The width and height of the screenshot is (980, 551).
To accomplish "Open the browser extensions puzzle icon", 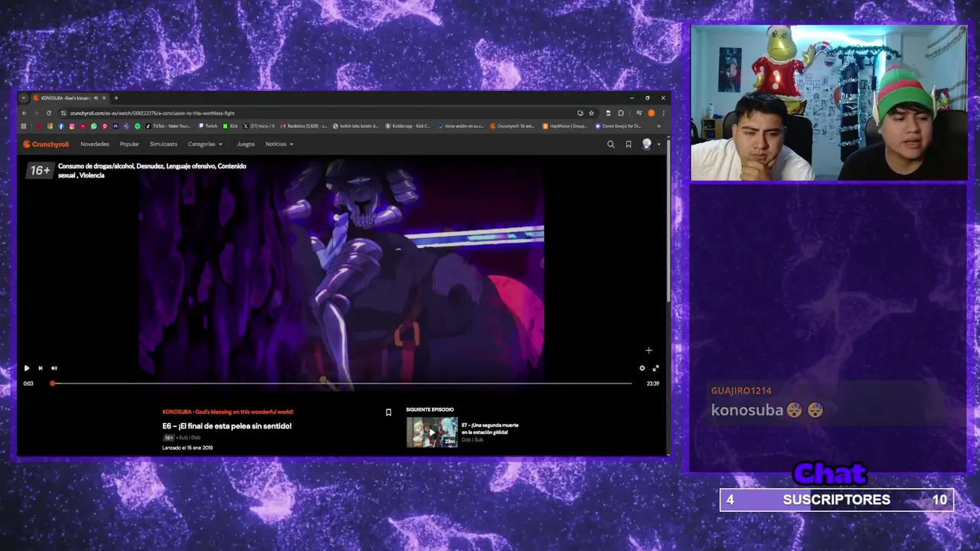I will coord(620,113).
